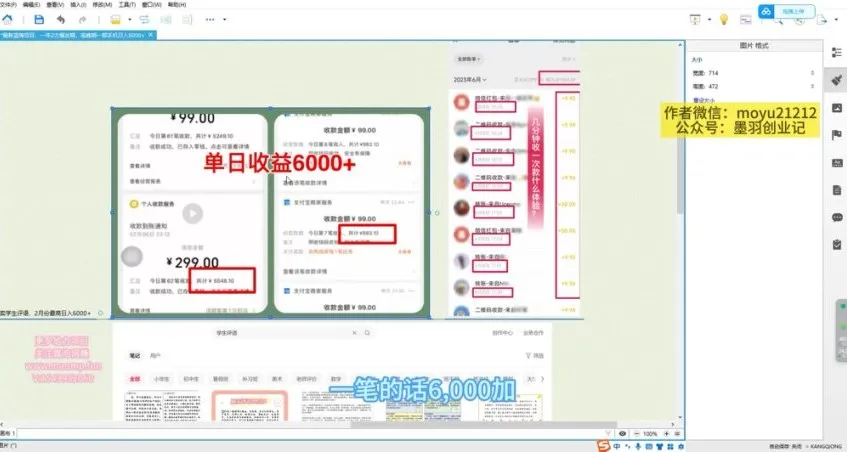Save the mind map with the floppy disk icon

coord(39,19)
